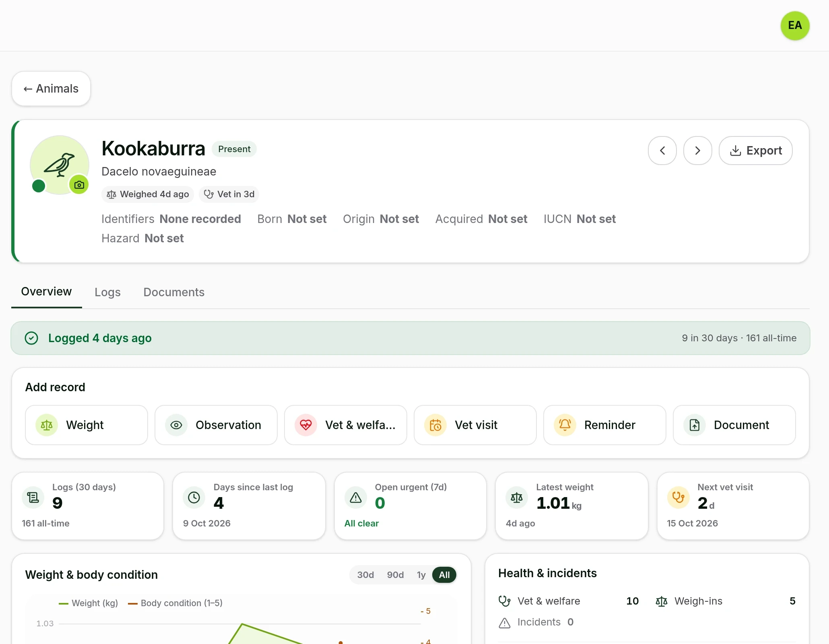The width and height of the screenshot is (829, 644).
Task: Select the 1y chart range
Action: click(x=421, y=575)
